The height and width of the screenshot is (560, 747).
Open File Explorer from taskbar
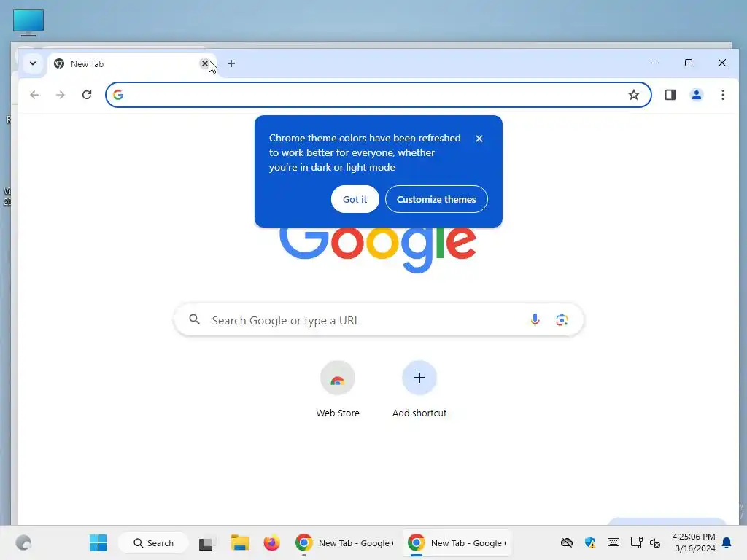[240, 542]
